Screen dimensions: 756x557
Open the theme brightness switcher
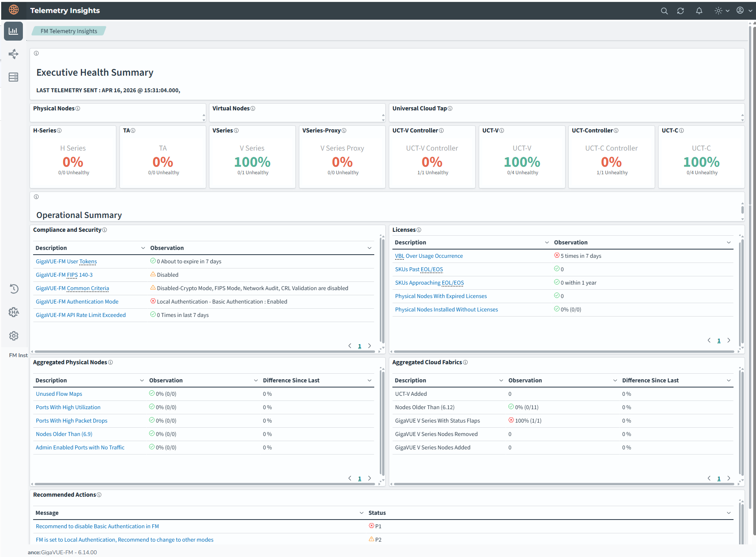coord(722,11)
